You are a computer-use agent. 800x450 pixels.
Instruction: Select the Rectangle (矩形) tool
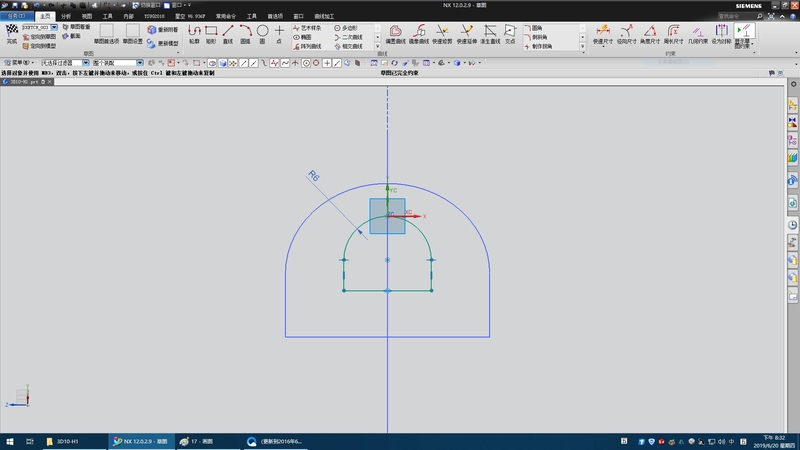211,33
